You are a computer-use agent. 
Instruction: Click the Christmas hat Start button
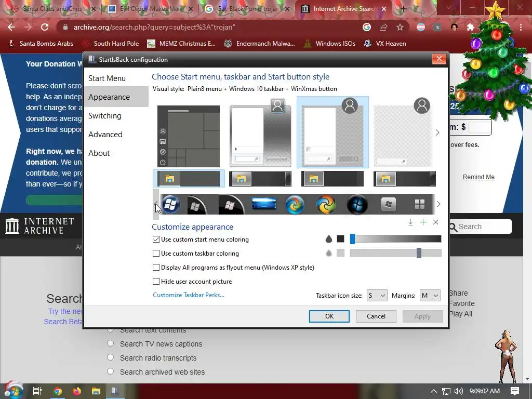point(13,390)
